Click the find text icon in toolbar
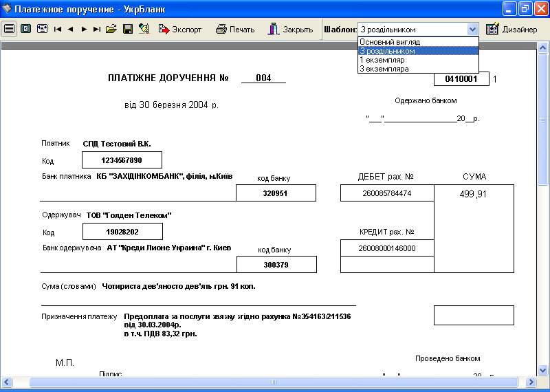This screenshot has height=392, width=550. [144, 30]
